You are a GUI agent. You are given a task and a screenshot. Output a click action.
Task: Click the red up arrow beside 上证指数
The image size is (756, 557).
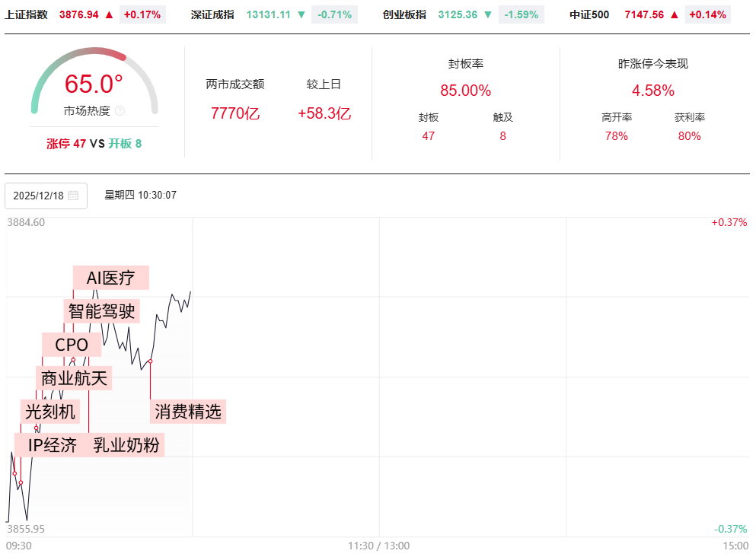coord(110,14)
